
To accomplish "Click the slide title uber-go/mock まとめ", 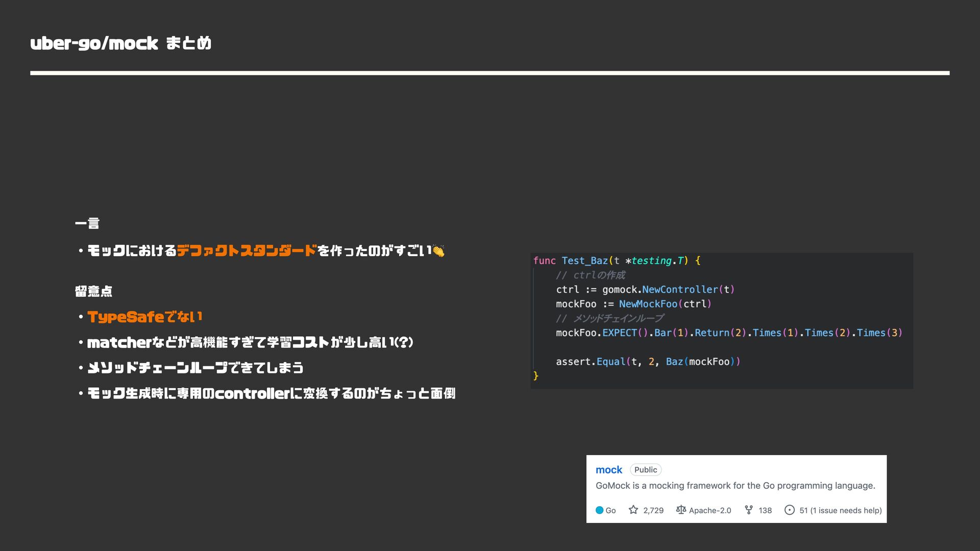I will 121,43.
